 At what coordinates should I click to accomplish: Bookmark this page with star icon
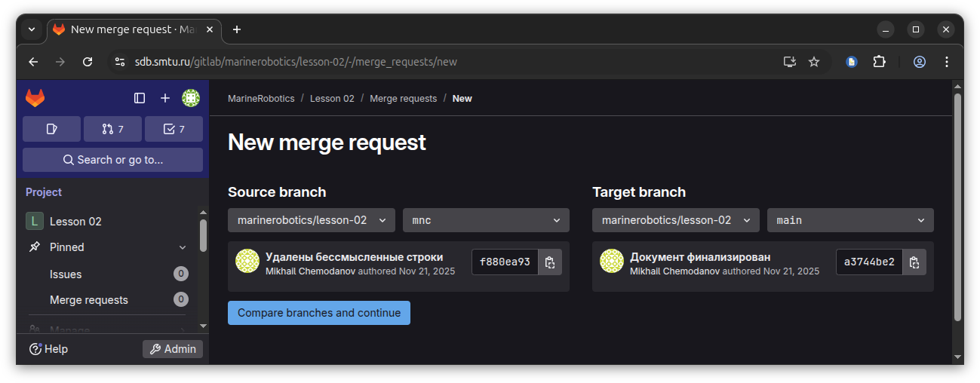814,62
